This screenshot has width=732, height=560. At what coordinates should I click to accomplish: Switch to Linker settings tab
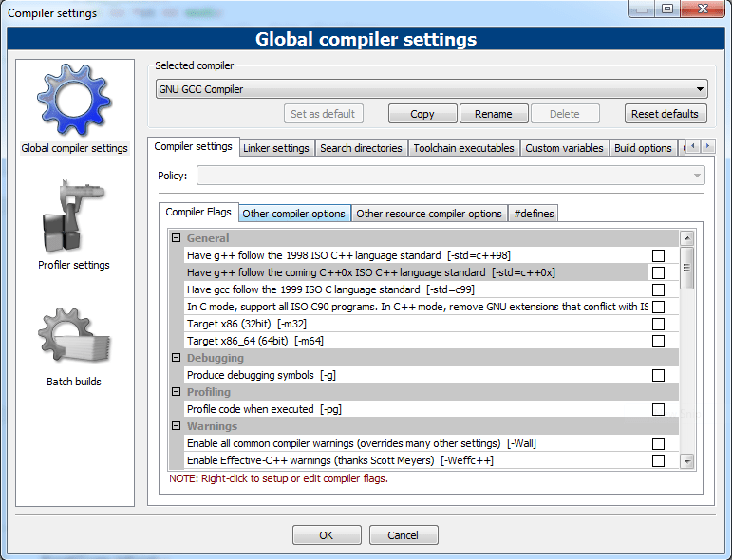[276, 148]
